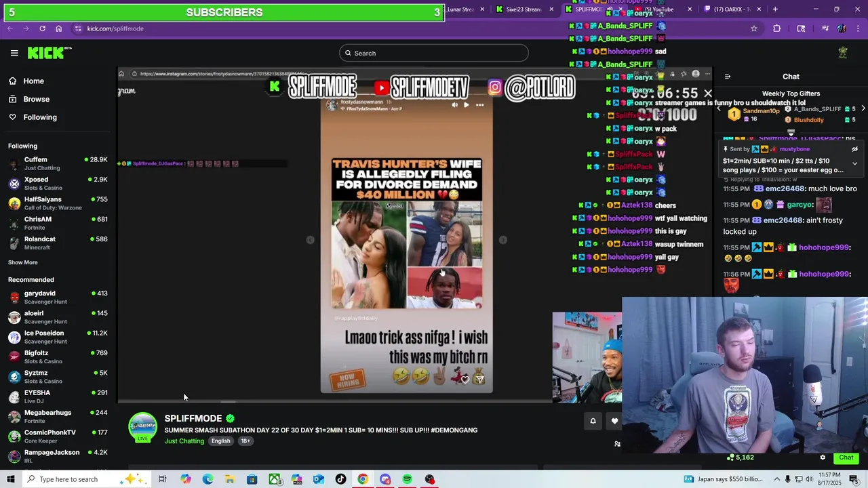
Task: Click the English language tag
Action: (x=220, y=441)
